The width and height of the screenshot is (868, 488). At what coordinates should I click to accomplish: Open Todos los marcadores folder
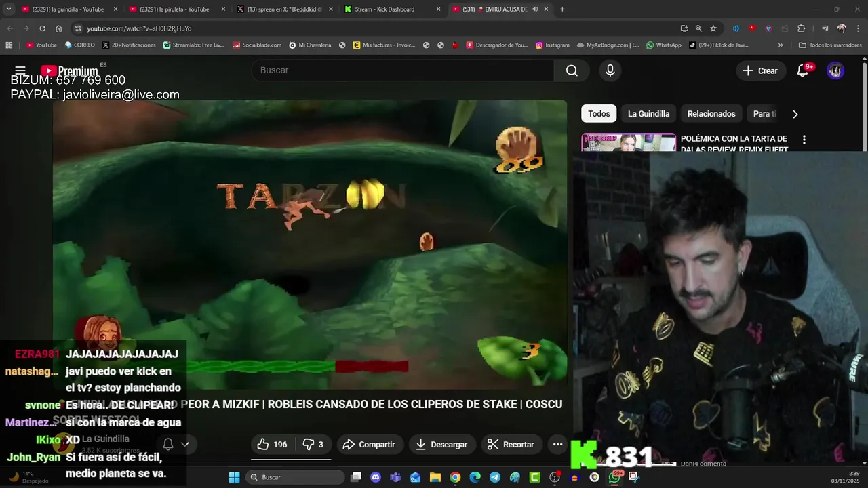click(x=830, y=45)
